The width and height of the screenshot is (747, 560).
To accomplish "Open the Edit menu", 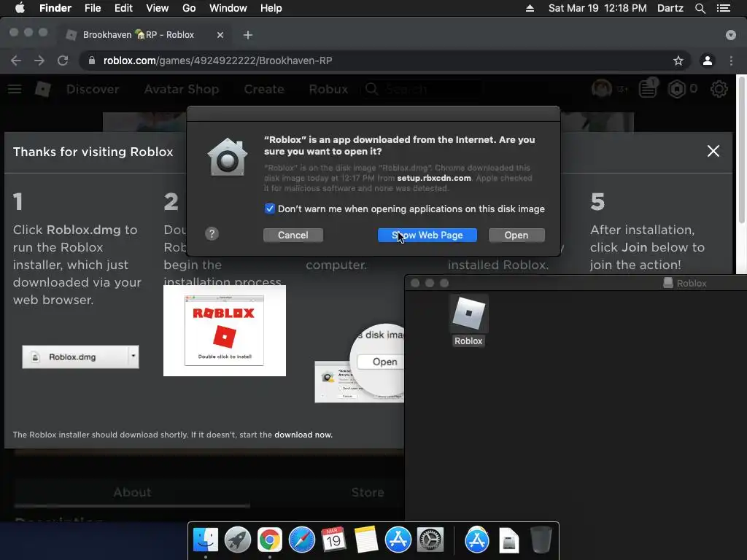I will [123, 8].
